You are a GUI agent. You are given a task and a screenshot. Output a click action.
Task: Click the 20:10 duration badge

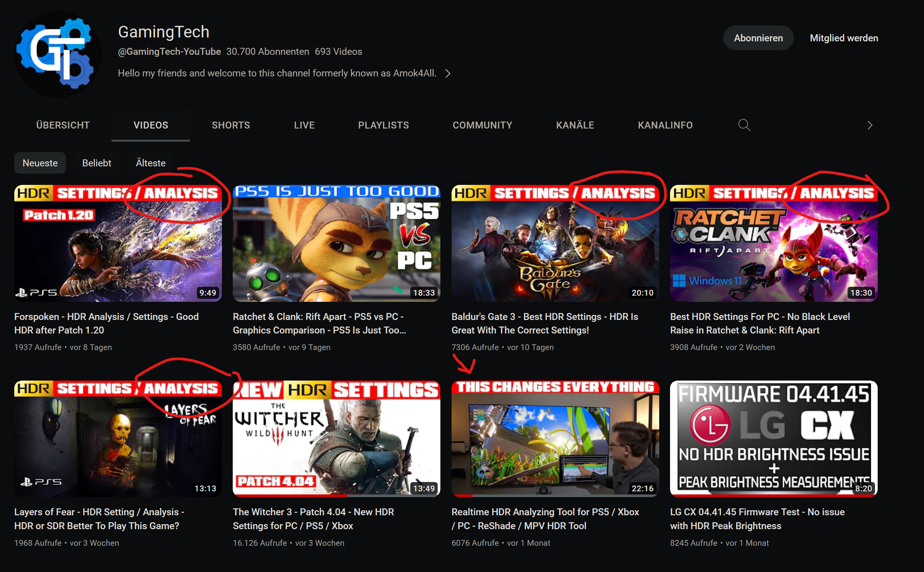coord(643,293)
